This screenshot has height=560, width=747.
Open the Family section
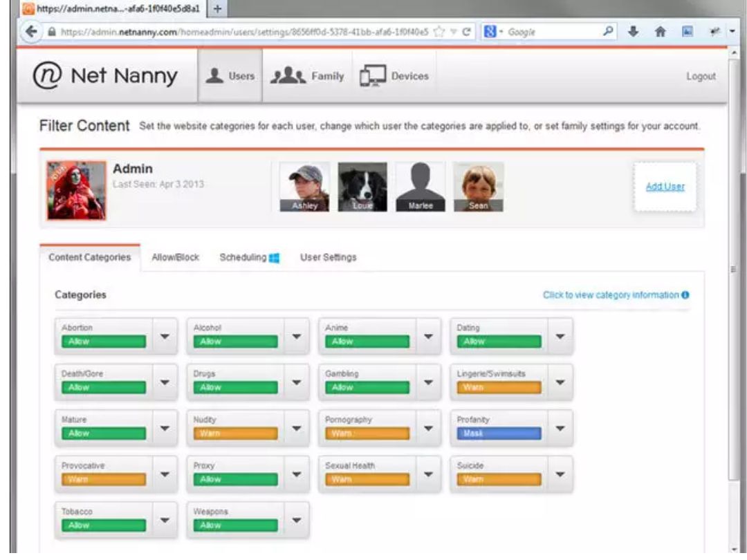point(307,76)
